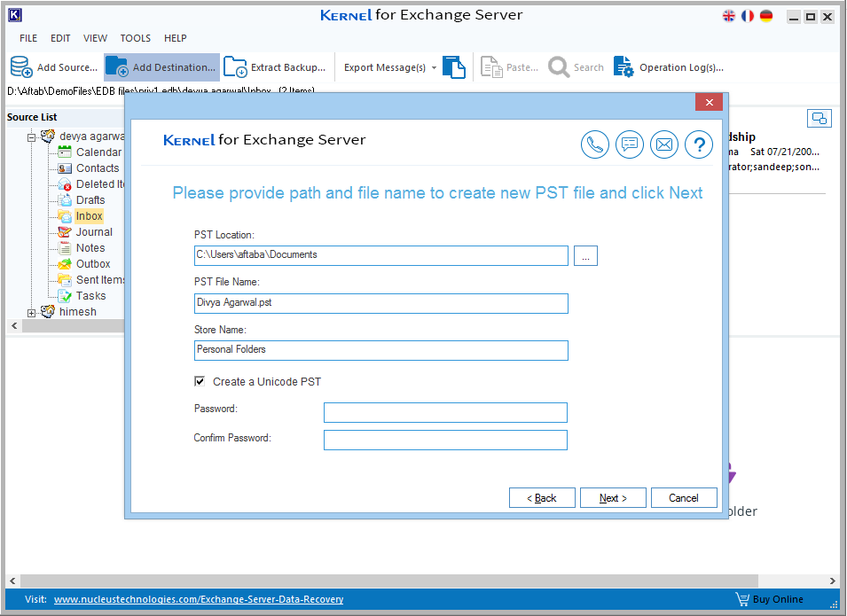
Task: Click the email envelope icon in dialog
Action: tap(664, 144)
